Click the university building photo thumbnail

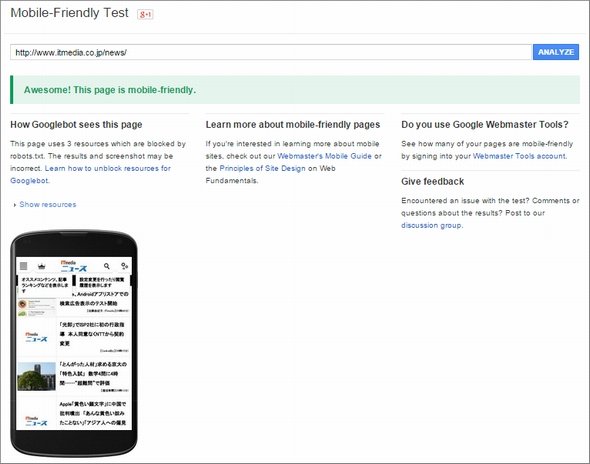(36, 376)
